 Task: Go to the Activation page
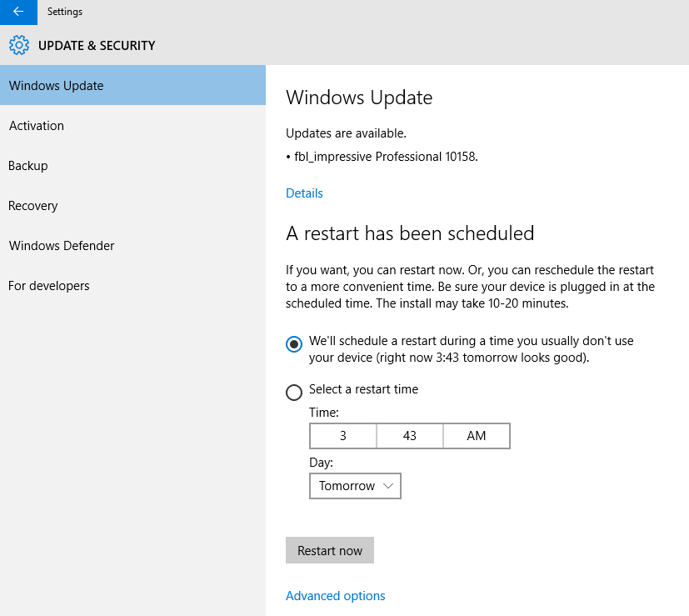coord(132,126)
